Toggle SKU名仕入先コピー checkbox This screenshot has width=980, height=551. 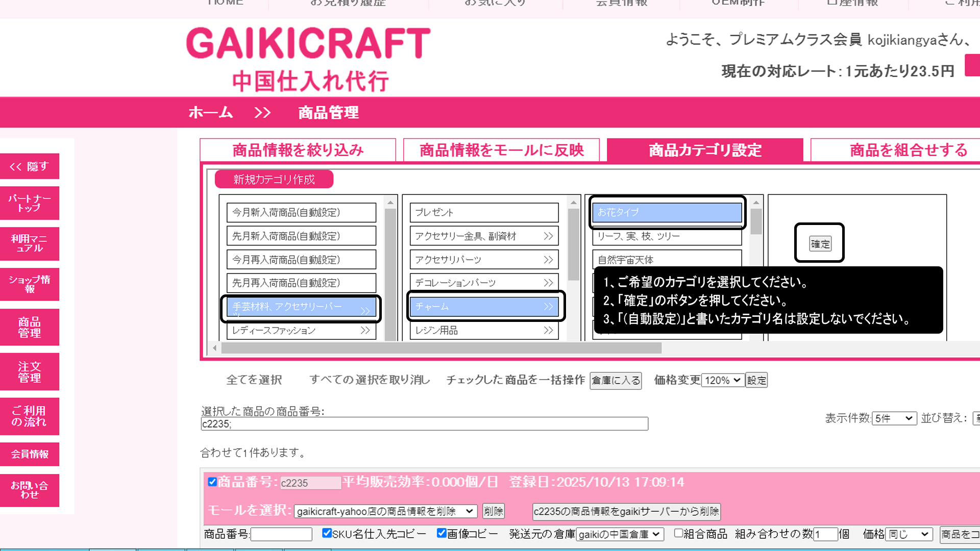coord(327,533)
